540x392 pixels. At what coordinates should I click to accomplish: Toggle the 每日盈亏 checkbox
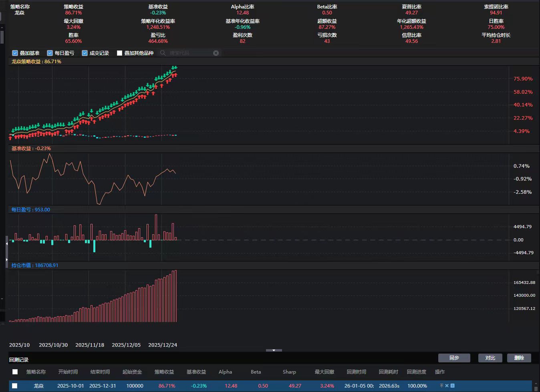50,53
